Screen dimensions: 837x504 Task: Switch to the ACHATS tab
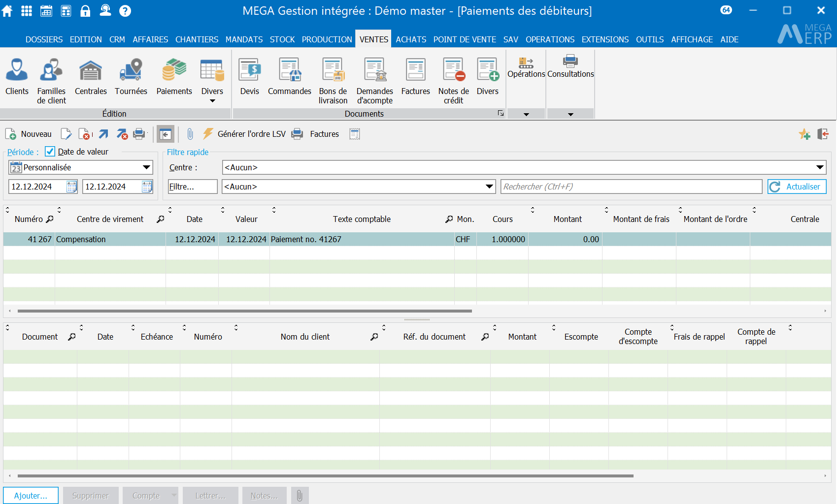point(411,39)
